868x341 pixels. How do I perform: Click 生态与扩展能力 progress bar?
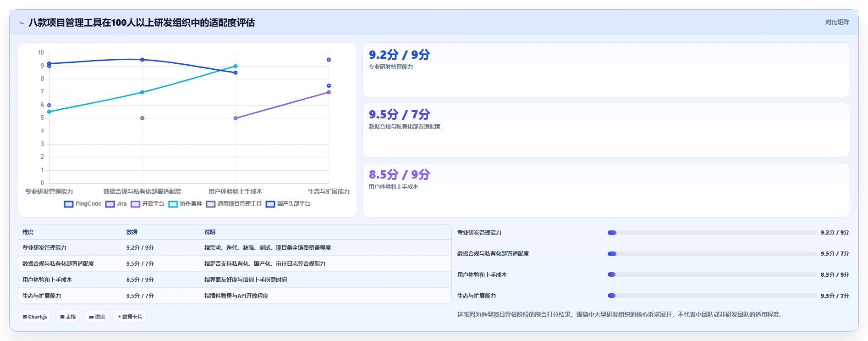[712, 296]
